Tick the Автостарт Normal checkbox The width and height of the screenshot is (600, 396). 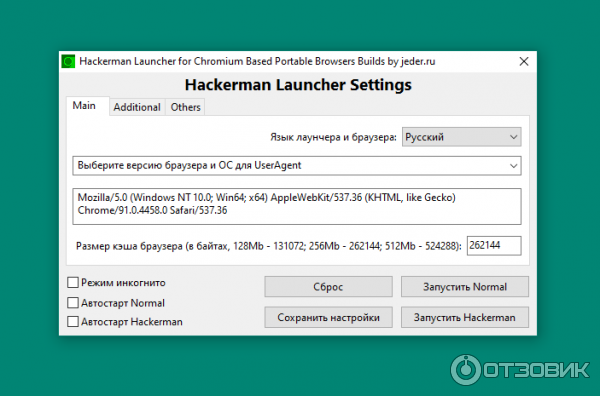point(73,303)
